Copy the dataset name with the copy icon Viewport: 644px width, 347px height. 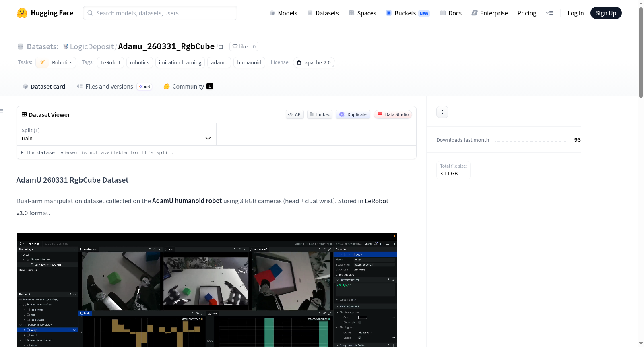(220, 46)
